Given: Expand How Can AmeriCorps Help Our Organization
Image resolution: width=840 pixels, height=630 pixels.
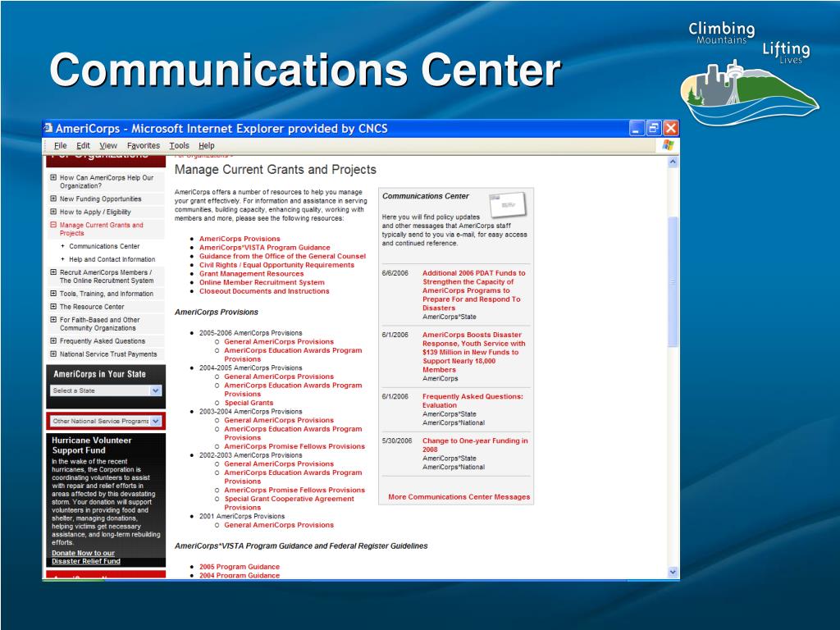Looking at the screenshot, I should (x=53, y=177).
